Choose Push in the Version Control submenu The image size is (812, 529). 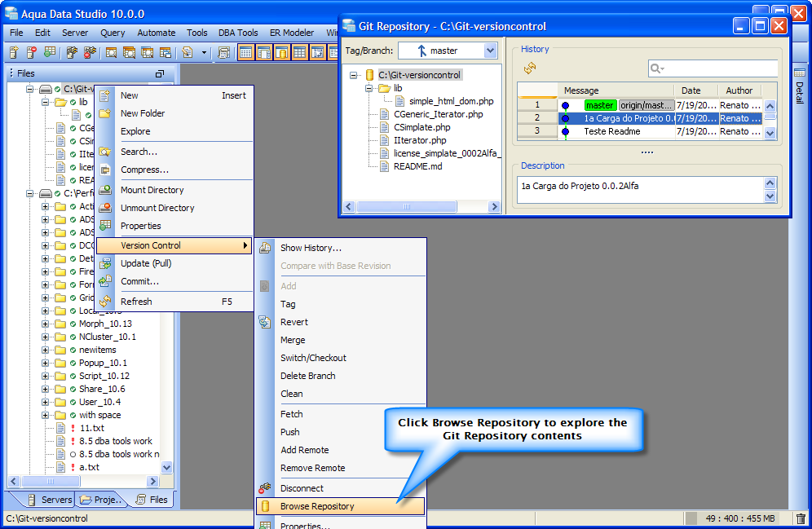(341, 432)
